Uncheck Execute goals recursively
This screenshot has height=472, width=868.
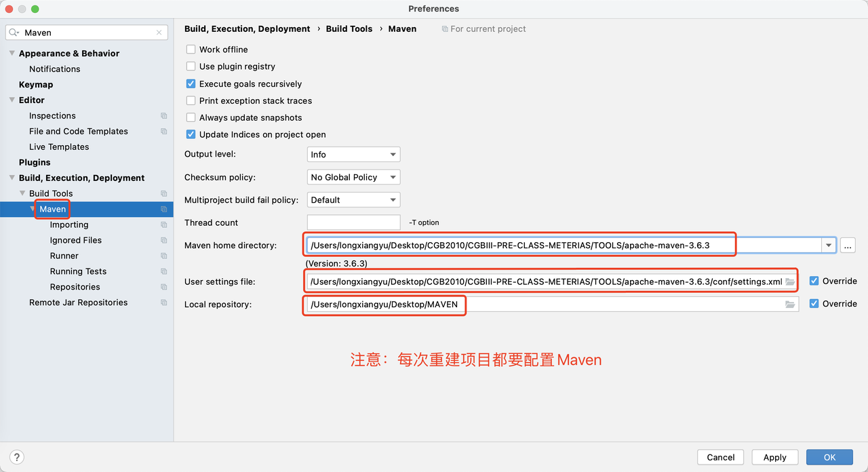[191, 84]
